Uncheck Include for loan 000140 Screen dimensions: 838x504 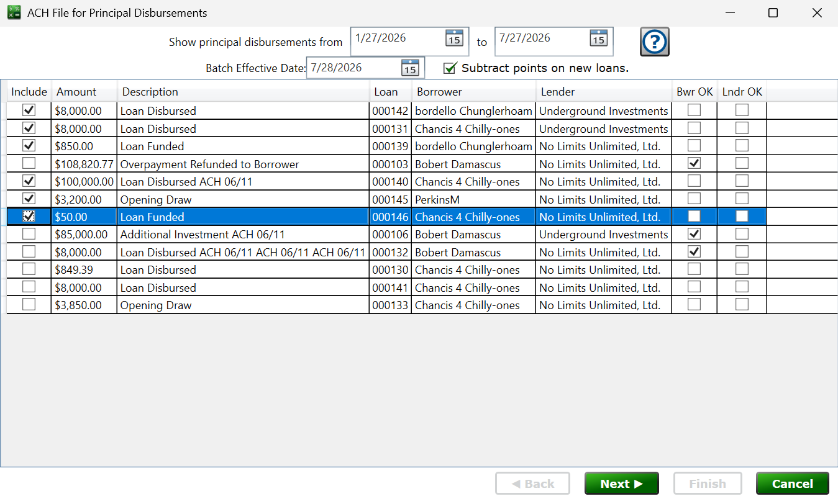coord(29,181)
